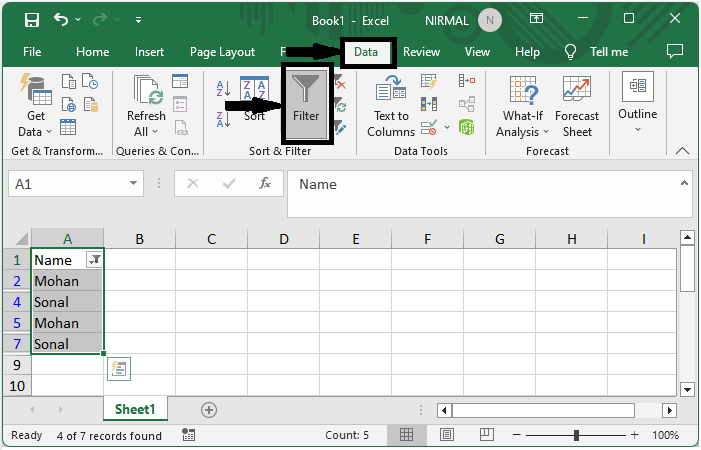
Task: Click Insert Function fx icon
Action: tap(265, 183)
